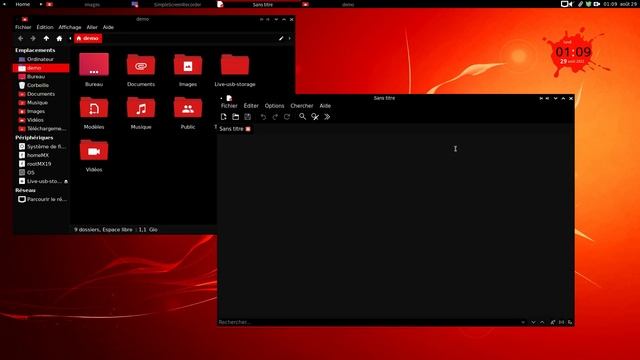
Task: Open the Chercher menu
Action: (x=302, y=106)
